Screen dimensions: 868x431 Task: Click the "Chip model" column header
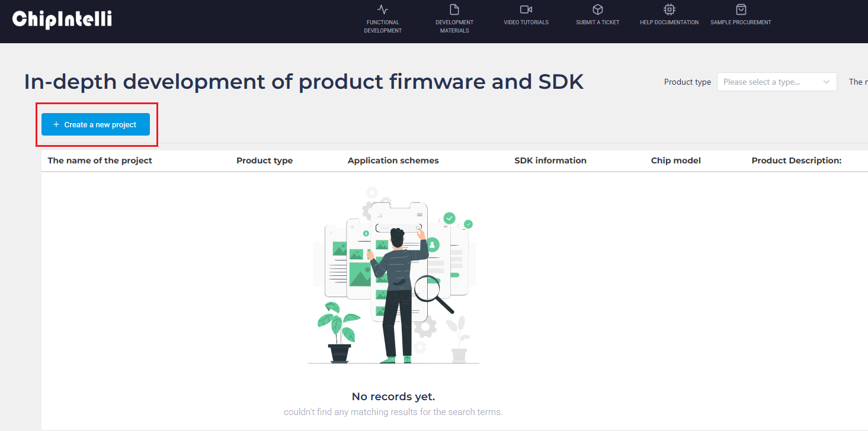coord(676,160)
